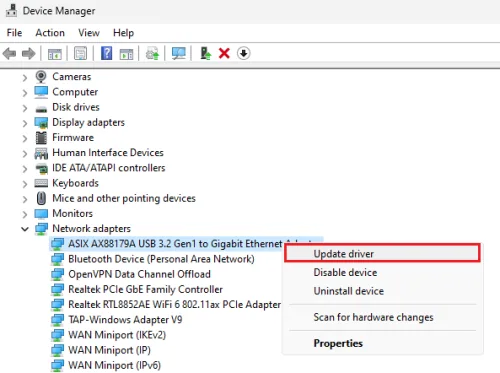Click the Update driver toolbar icon with green arrow

(153, 53)
